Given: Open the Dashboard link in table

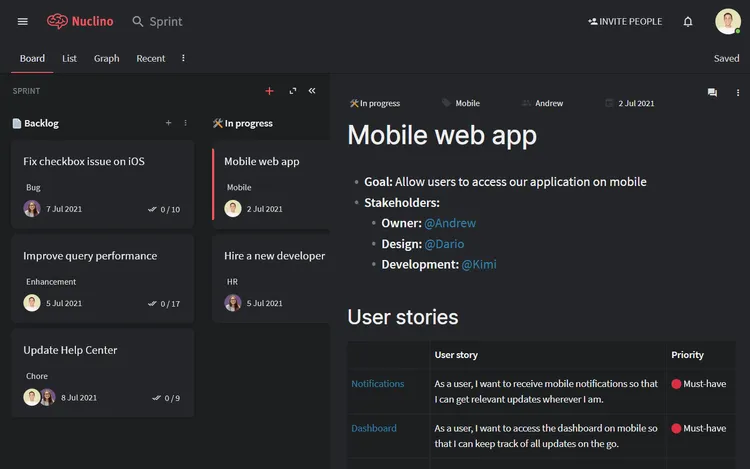Looking at the screenshot, I should pos(374,428).
